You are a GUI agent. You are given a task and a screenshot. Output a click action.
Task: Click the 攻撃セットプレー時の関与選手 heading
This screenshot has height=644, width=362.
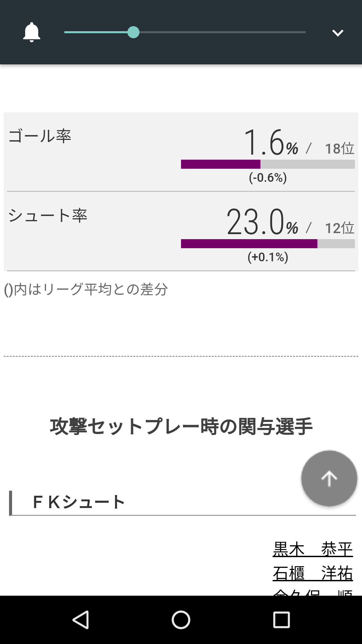(x=181, y=426)
